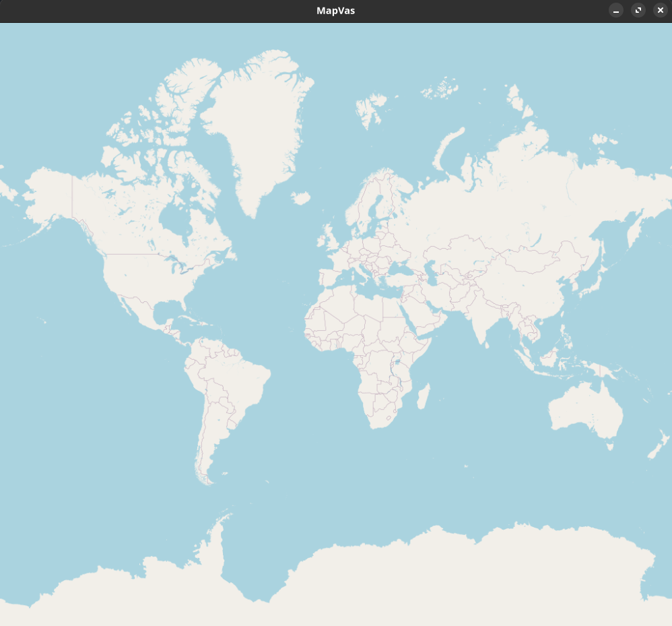The height and width of the screenshot is (626, 672).
Task: Select Tasmania below Australia
Action: (x=611, y=445)
